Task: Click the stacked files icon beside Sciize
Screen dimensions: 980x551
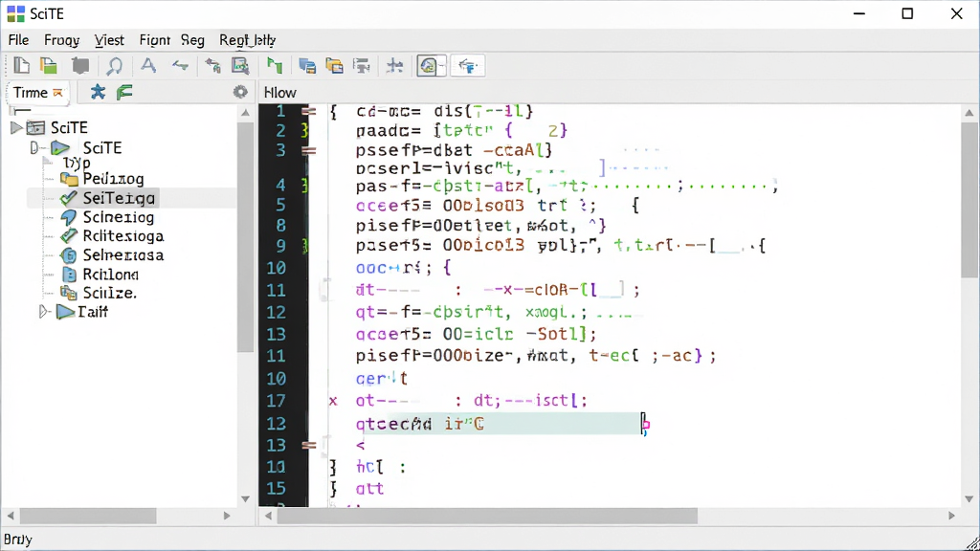Action: 69,293
